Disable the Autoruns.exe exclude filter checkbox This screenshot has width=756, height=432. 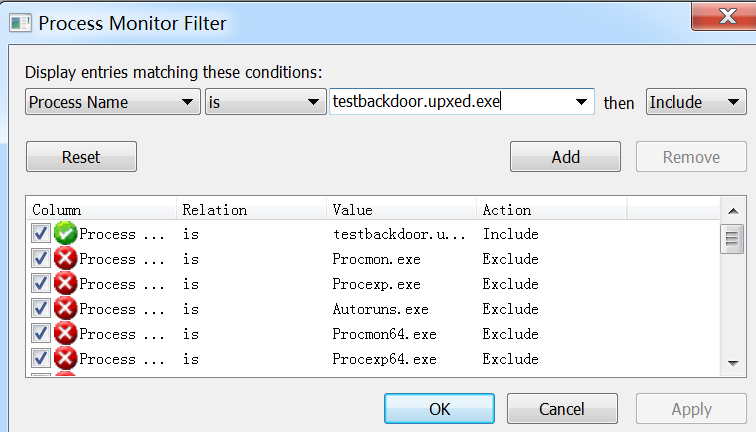40,309
